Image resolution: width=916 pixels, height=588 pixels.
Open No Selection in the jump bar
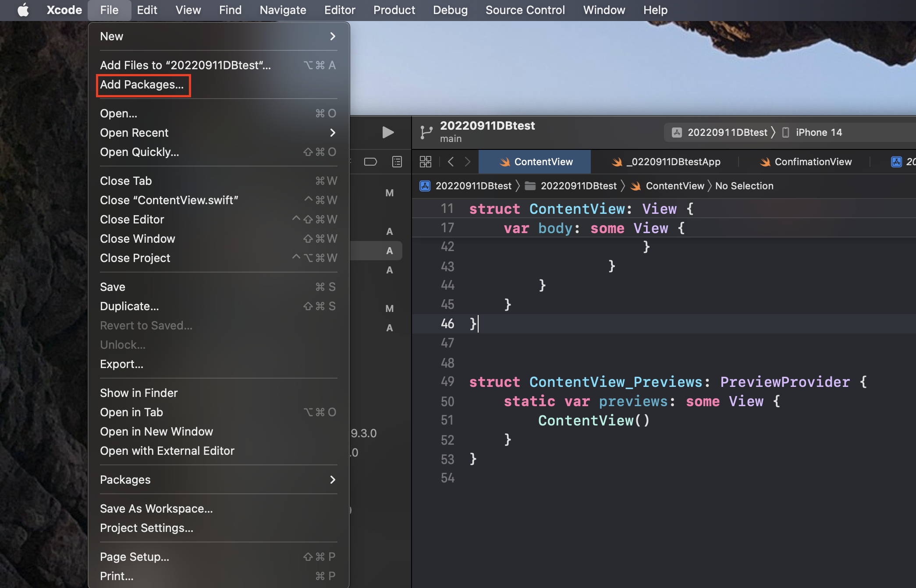click(744, 186)
